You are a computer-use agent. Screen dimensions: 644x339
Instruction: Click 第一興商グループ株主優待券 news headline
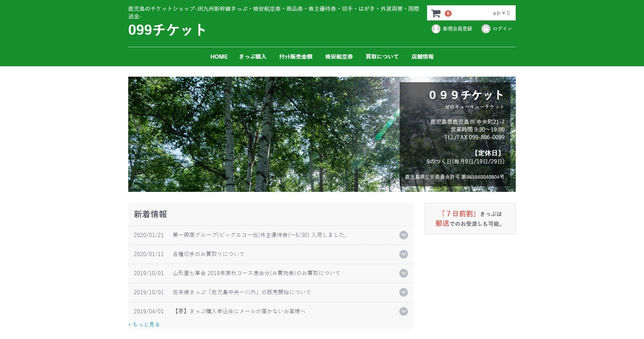pyautogui.click(x=261, y=235)
